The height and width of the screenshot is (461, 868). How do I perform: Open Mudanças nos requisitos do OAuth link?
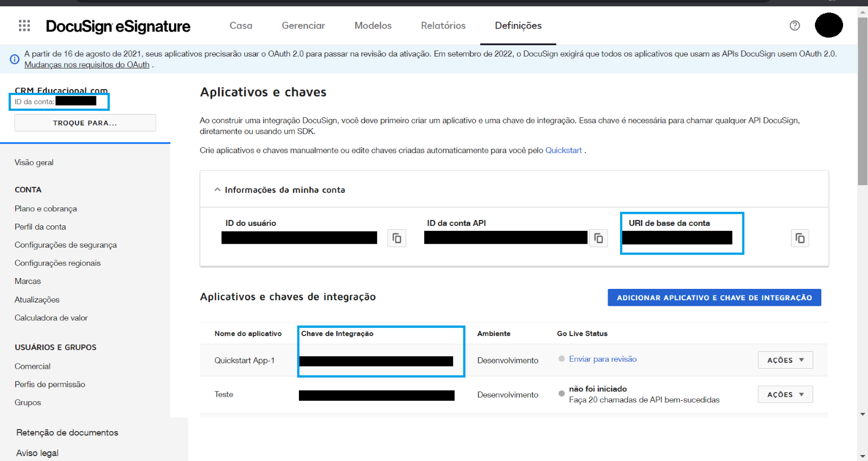pyautogui.click(x=87, y=65)
